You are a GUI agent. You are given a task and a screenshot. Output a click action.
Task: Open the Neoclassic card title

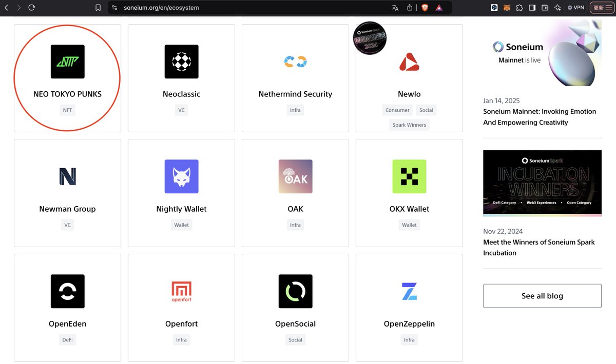[x=182, y=94]
